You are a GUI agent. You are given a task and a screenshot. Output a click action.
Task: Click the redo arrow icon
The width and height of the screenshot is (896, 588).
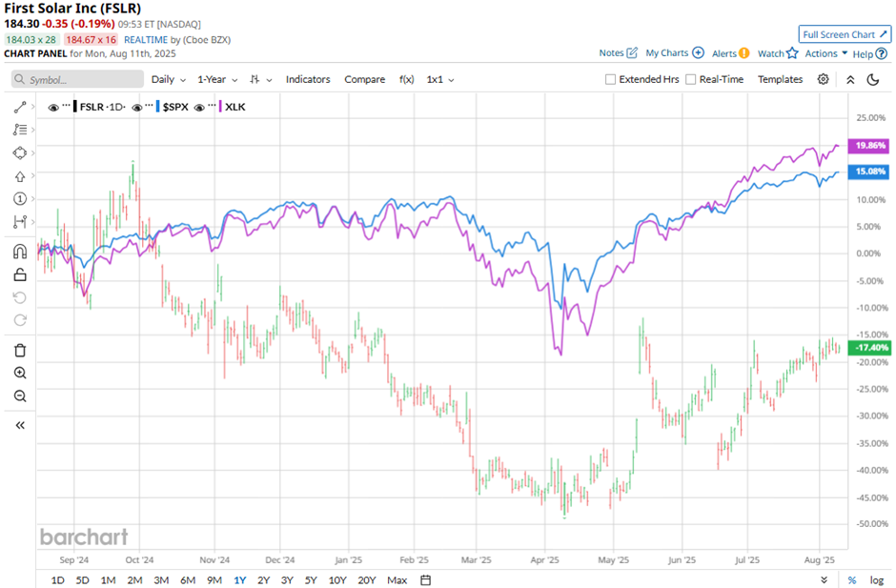(x=20, y=320)
